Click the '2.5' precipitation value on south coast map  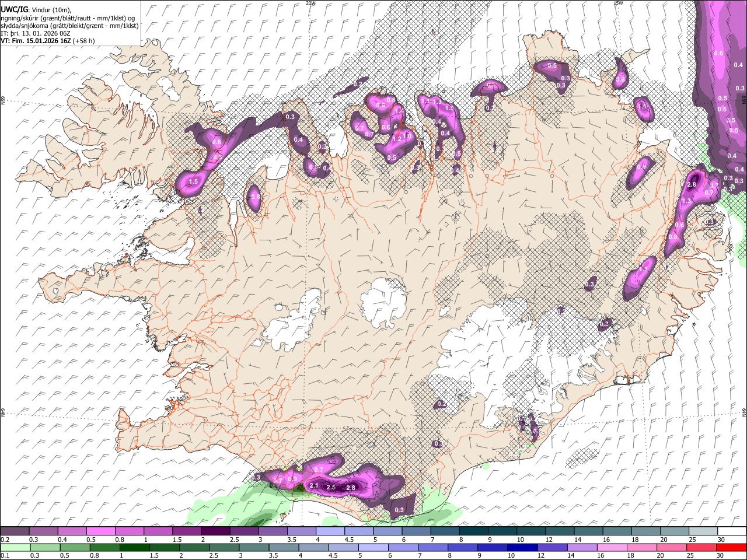coord(331,487)
